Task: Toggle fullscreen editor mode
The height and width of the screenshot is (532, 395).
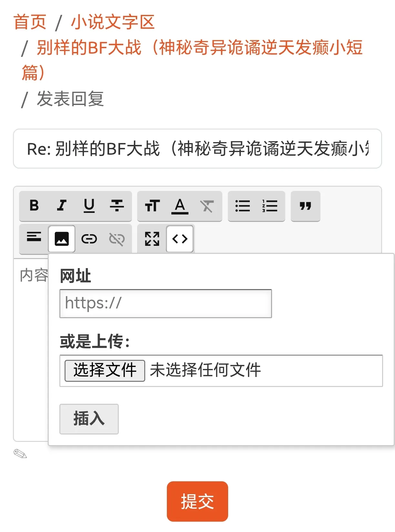Action: [x=152, y=239]
